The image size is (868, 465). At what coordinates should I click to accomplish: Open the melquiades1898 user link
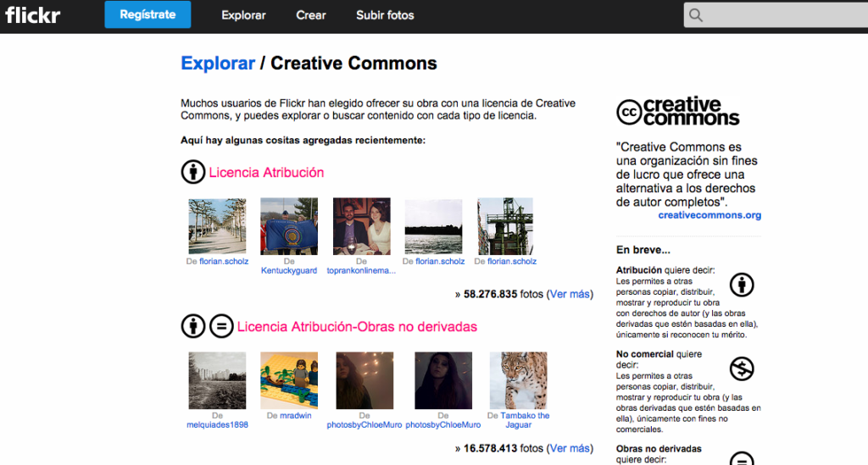pyautogui.click(x=217, y=424)
